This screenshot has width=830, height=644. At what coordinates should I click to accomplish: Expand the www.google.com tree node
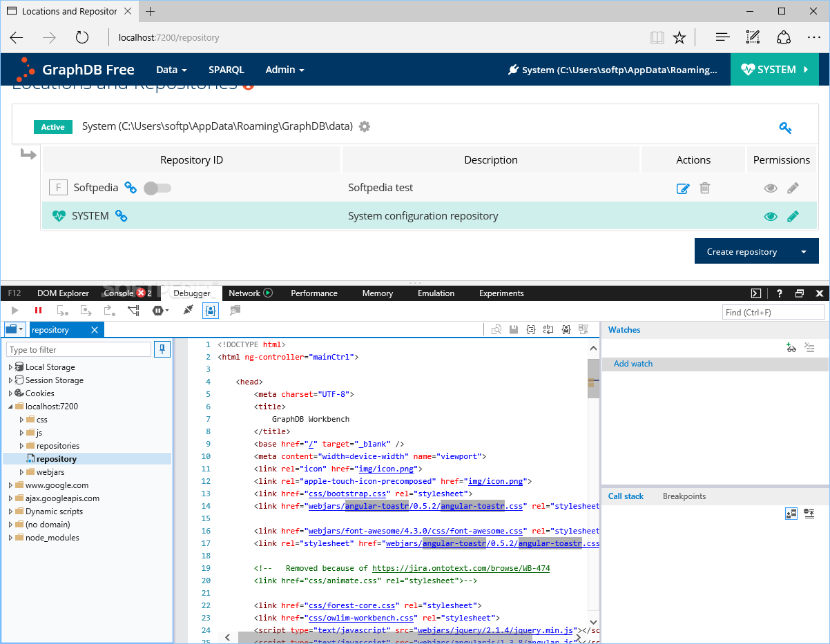tap(10, 485)
